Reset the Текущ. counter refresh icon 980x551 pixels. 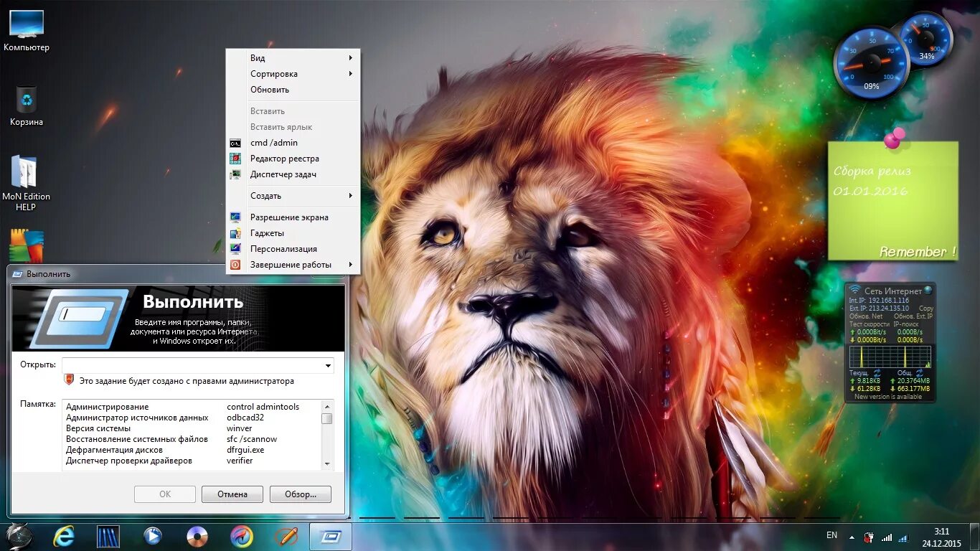[x=877, y=373]
